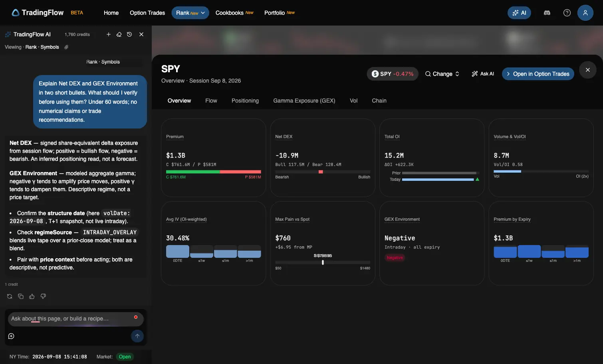Viewport: 603px width, 364px height.
Task: Switch to the Flow tab
Action: tap(211, 101)
